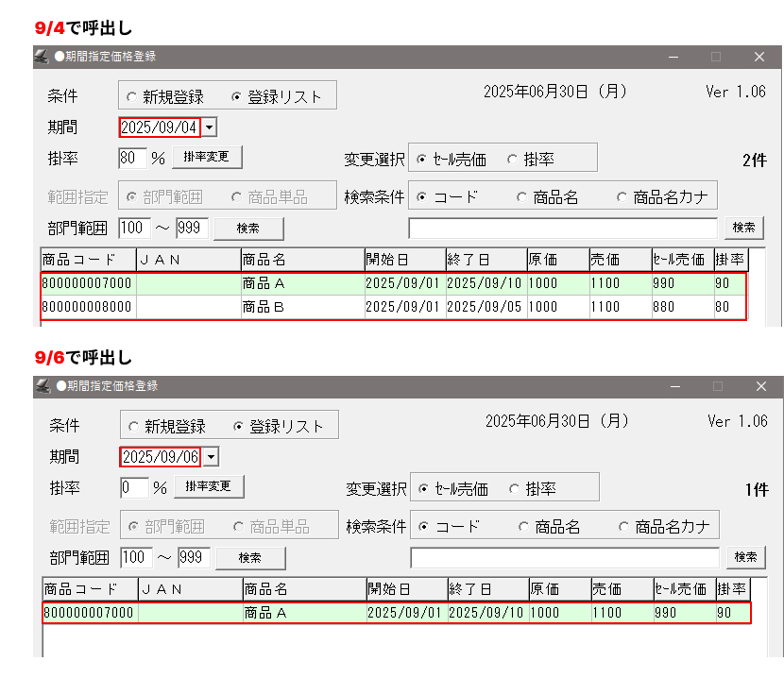Click the 部門範囲 end field 999 in 9/6 window
784x695 pixels.
(194, 558)
